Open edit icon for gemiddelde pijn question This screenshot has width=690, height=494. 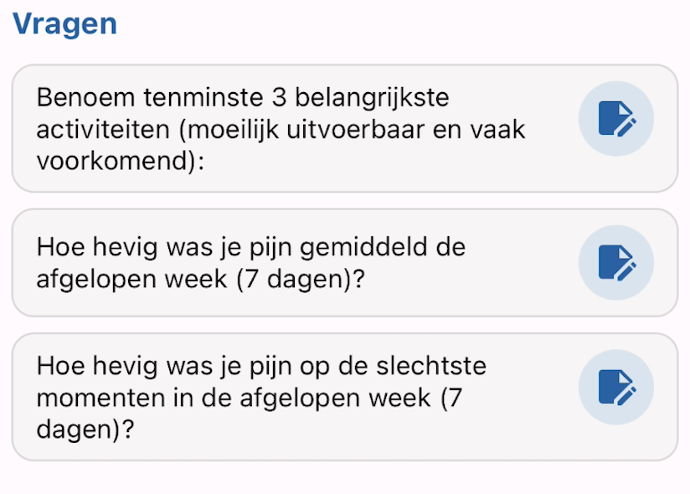616,263
